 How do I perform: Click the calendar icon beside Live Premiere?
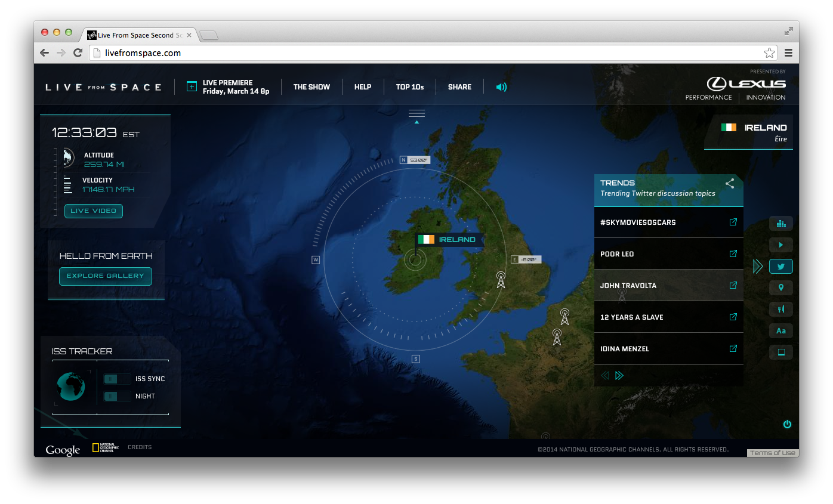pyautogui.click(x=192, y=86)
